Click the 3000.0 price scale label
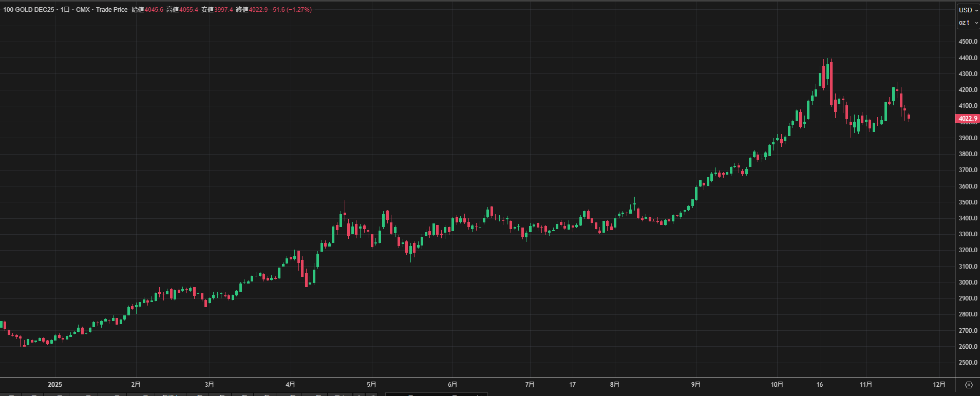This screenshot has height=396, width=980. (968, 282)
